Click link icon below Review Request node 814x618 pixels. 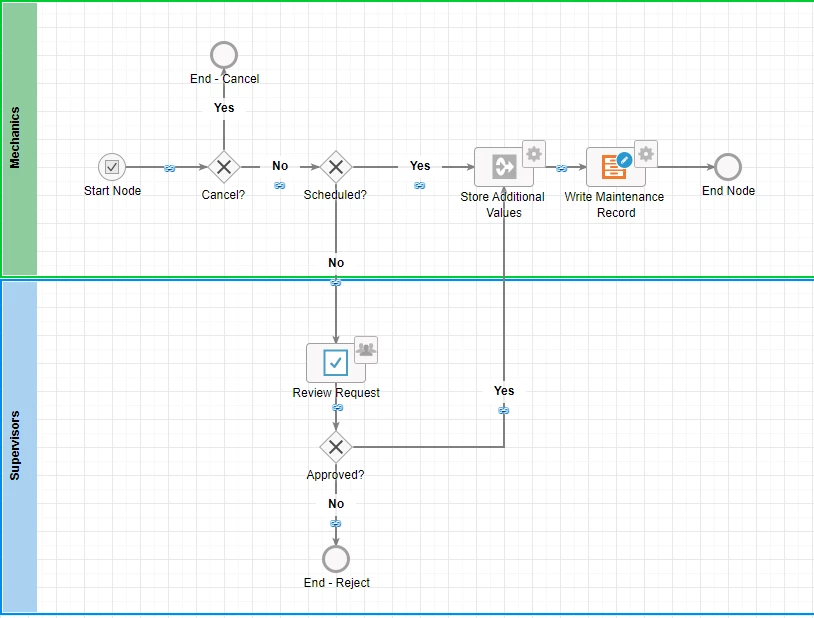(x=337, y=408)
